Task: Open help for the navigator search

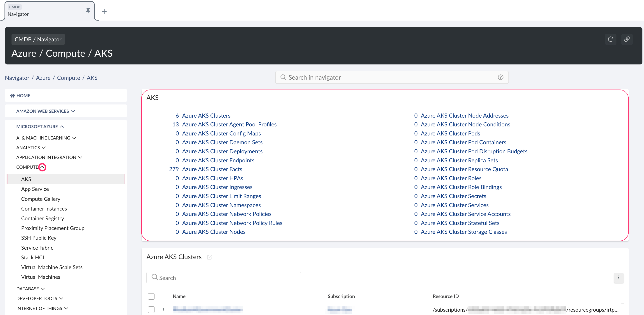Action: coord(501,77)
